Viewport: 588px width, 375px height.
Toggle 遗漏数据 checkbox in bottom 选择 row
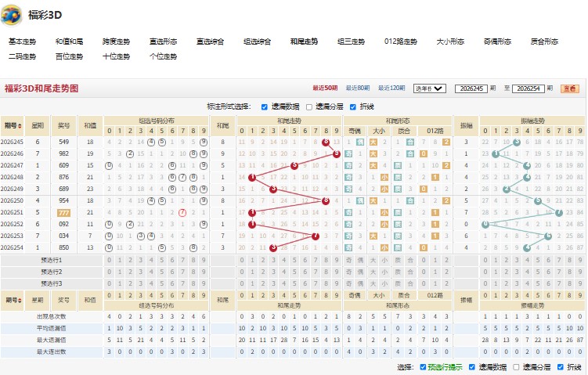click(x=472, y=367)
